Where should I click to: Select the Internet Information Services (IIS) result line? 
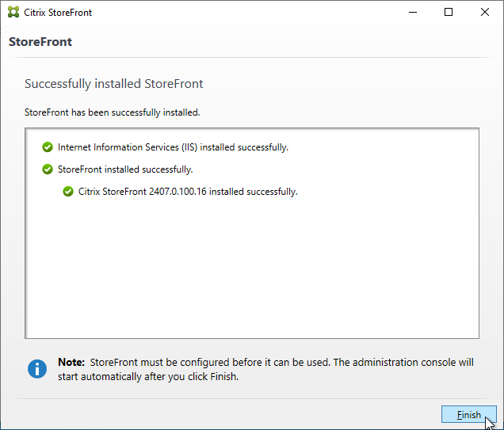pyautogui.click(x=173, y=147)
